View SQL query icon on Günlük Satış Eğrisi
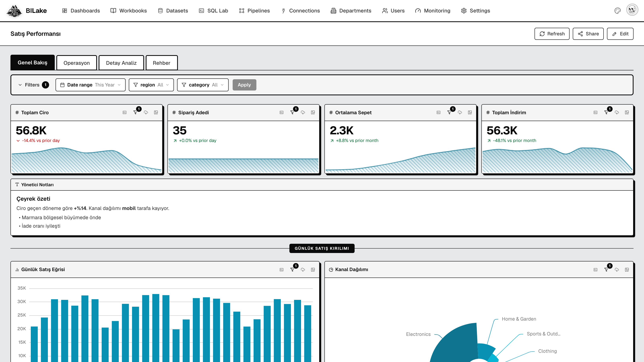Screen dimensions: 644x362 (x=282, y=269)
